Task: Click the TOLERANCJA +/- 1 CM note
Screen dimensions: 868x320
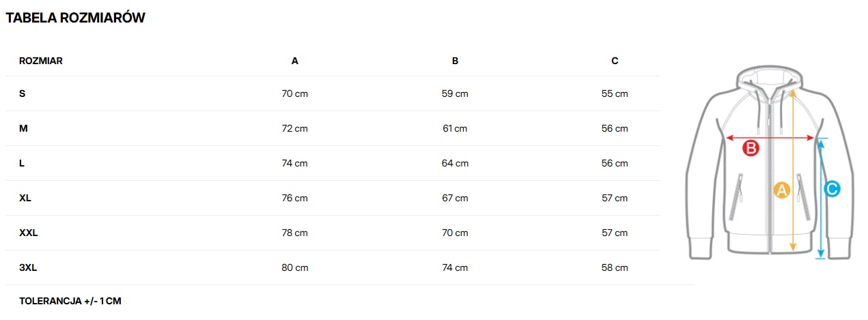Action: click(x=70, y=301)
